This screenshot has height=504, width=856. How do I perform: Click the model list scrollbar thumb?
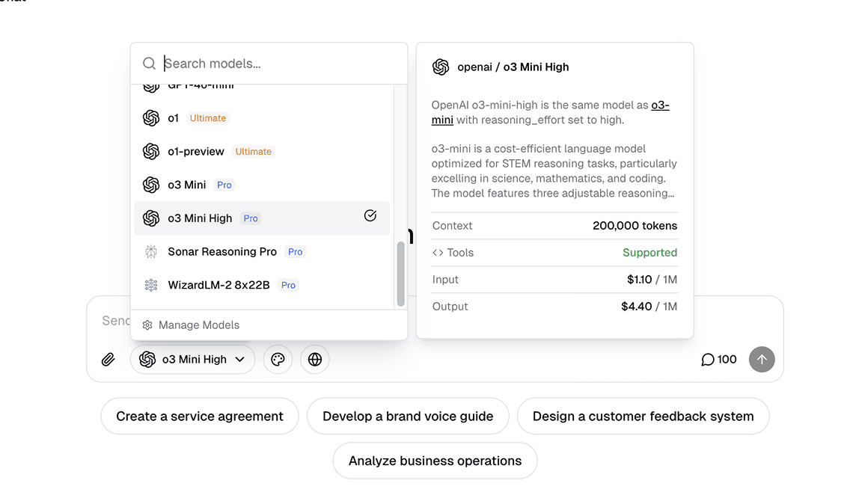click(400, 273)
